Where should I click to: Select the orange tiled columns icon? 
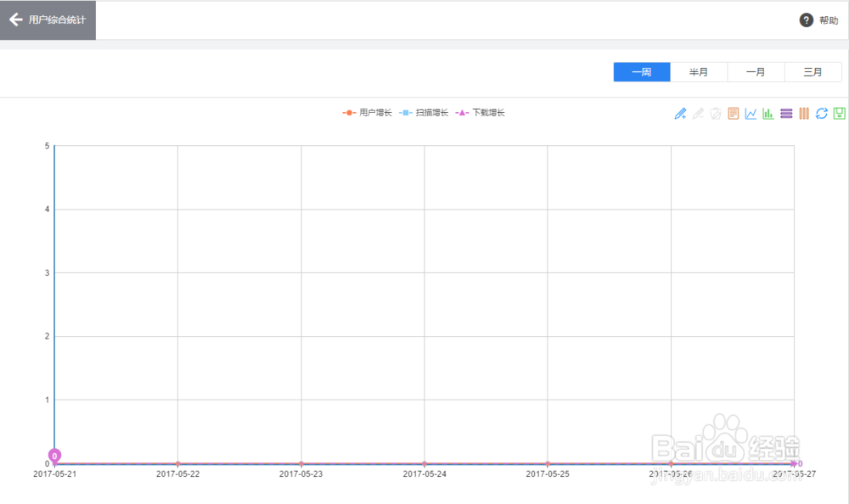(804, 114)
